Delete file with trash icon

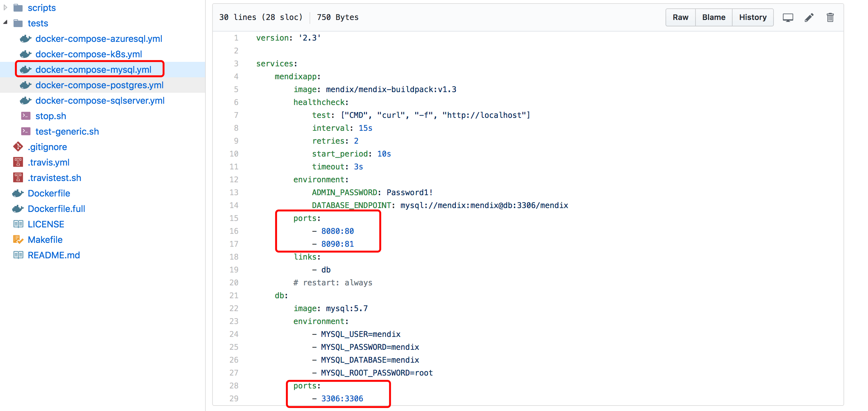(x=830, y=17)
